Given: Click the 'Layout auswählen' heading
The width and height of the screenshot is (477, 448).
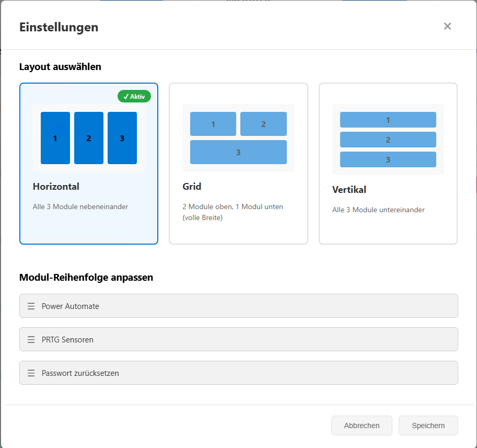Looking at the screenshot, I should click(x=60, y=67).
